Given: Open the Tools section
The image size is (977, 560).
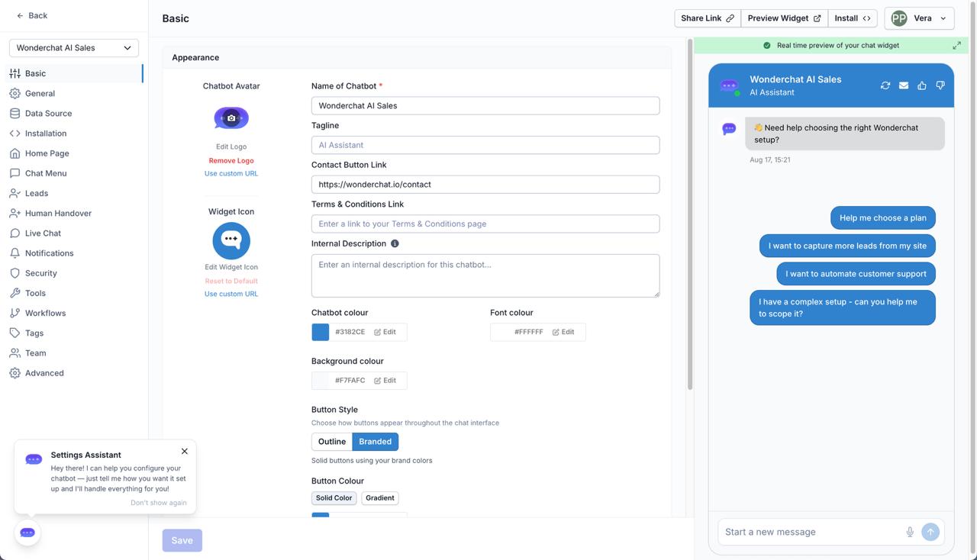Looking at the screenshot, I should click(73, 293).
